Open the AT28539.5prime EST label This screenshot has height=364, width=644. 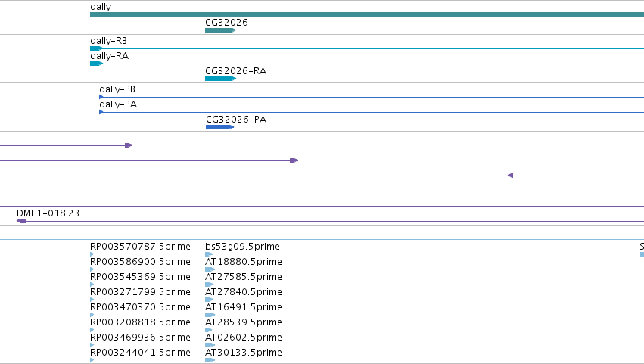tap(244, 322)
